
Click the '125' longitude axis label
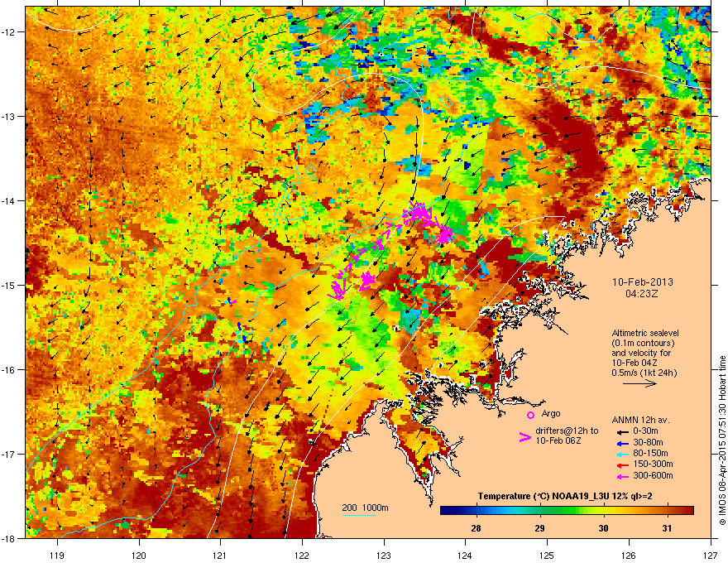click(547, 556)
